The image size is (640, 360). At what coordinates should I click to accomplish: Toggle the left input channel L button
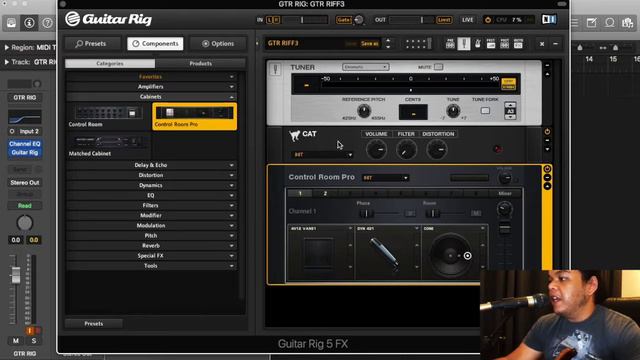pos(269,20)
